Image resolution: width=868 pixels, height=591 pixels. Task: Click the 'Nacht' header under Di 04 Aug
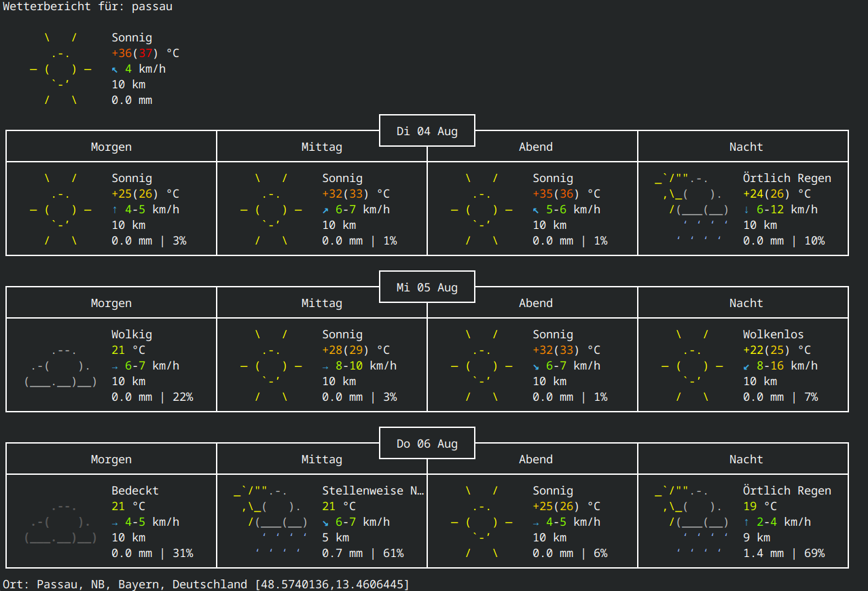click(746, 147)
